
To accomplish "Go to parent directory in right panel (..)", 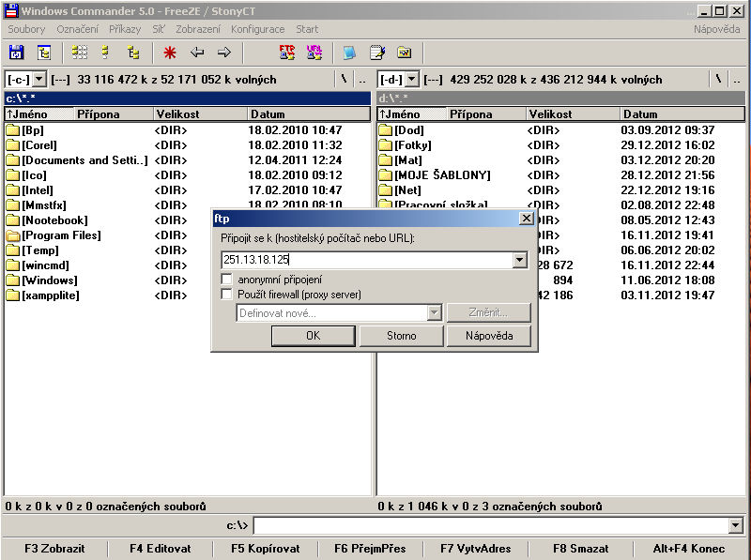I will [x=737, y=80].
